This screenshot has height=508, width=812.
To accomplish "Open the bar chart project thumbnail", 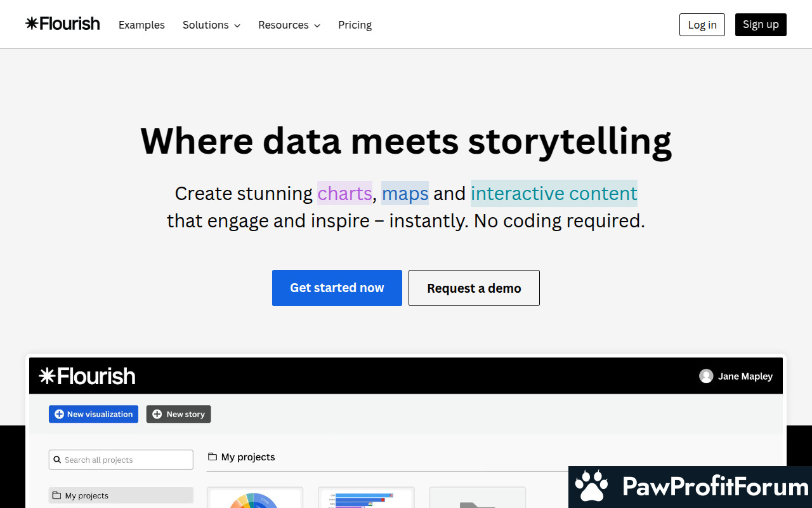I will coord(366,498).
